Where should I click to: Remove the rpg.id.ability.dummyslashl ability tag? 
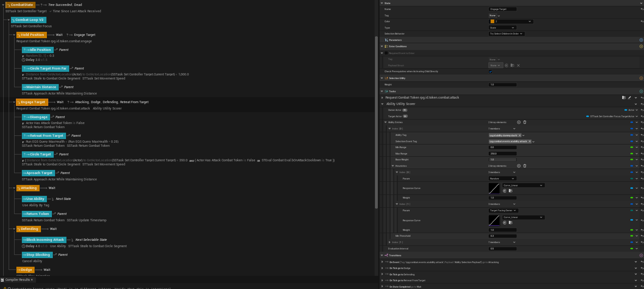tap(520, 135)
